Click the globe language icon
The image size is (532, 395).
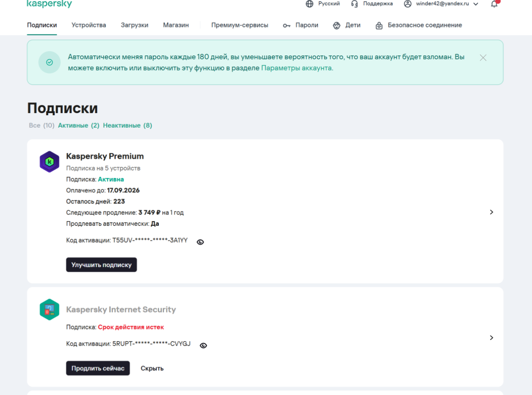(x=309, y=4)
